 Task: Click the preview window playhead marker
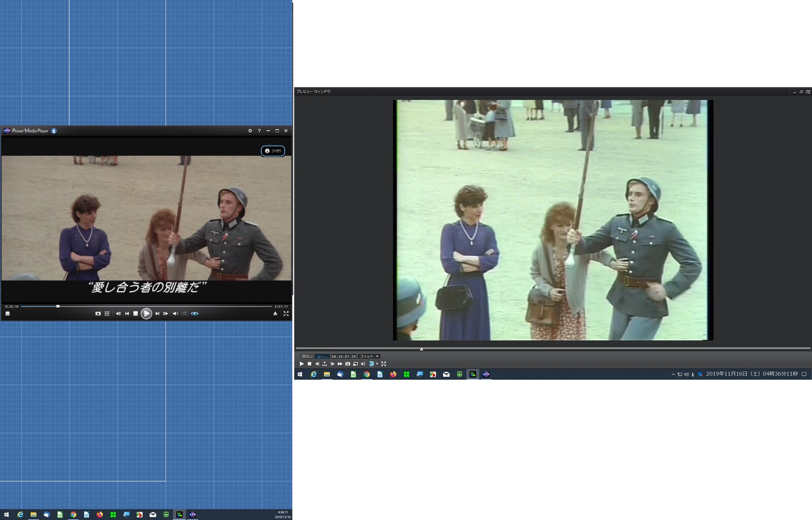(421, 348)
